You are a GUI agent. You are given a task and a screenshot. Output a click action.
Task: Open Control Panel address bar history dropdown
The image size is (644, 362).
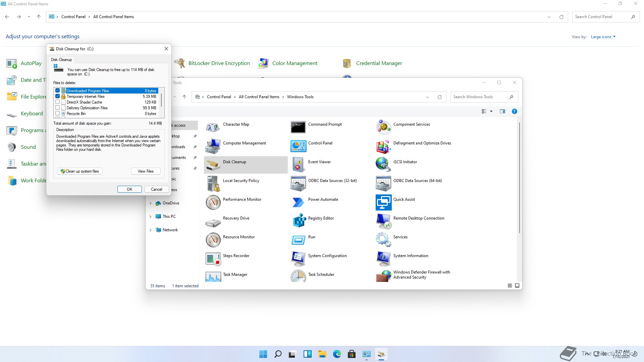click(x=549, y=17)
